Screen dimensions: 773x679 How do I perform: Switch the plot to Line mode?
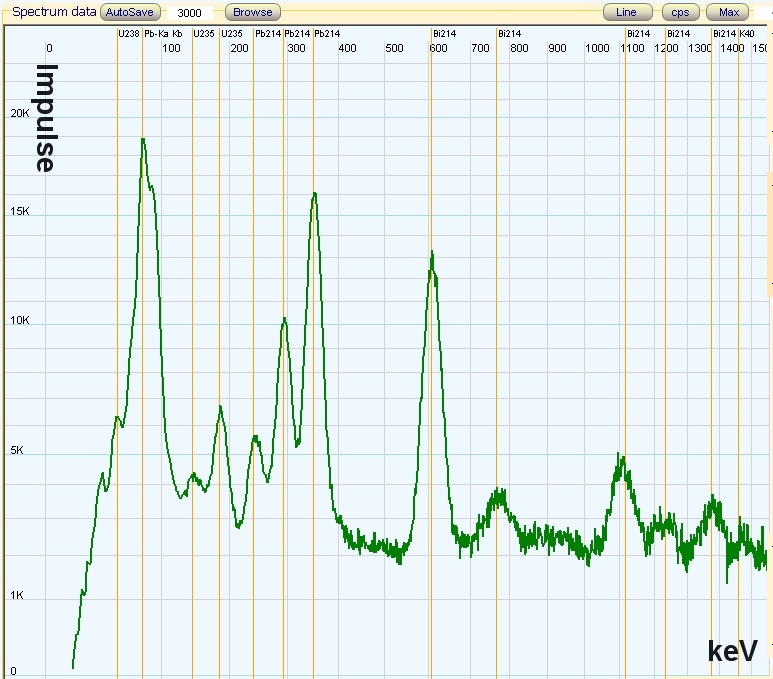tap(626, 12)
